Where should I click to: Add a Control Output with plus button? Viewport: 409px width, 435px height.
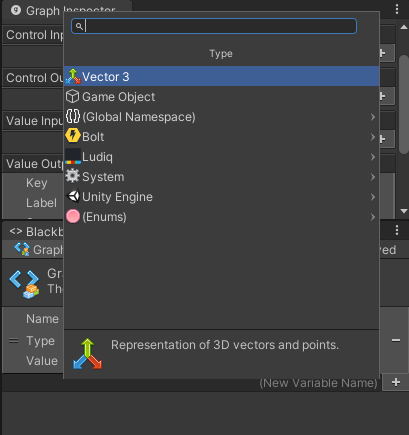point(387,96)
